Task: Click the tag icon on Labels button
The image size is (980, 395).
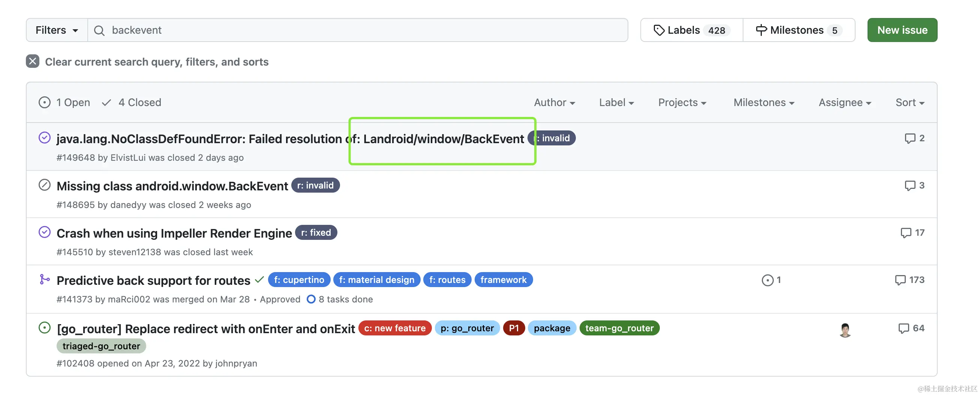Action: pos(659,30)
